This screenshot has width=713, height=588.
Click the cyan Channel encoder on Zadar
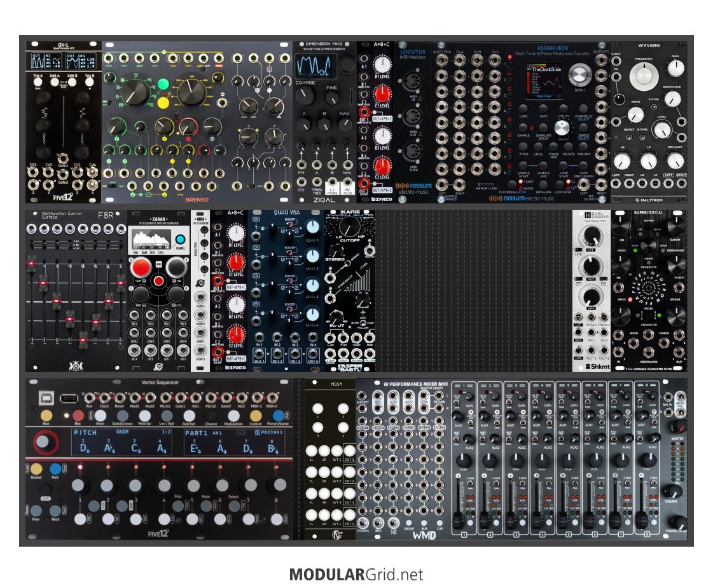coord(181,240)
